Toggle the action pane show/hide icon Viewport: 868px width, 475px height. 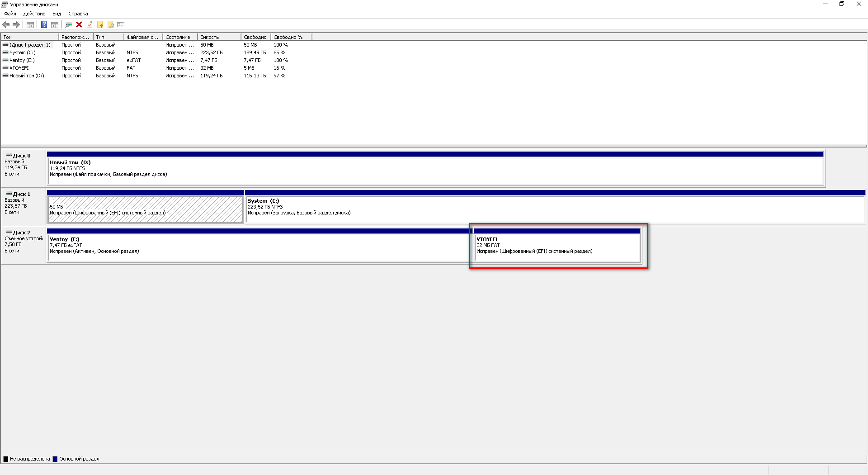coord(55,24)
